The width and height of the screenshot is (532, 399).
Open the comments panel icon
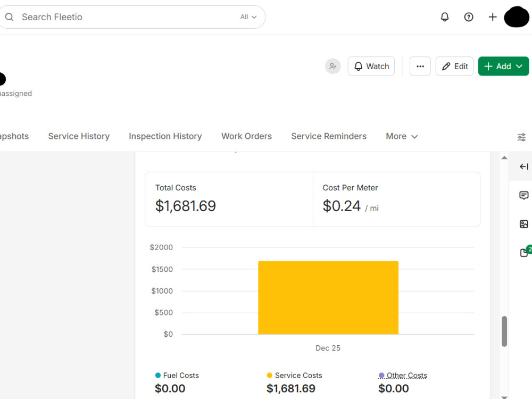pyautogui.click(x=524, y=195)
